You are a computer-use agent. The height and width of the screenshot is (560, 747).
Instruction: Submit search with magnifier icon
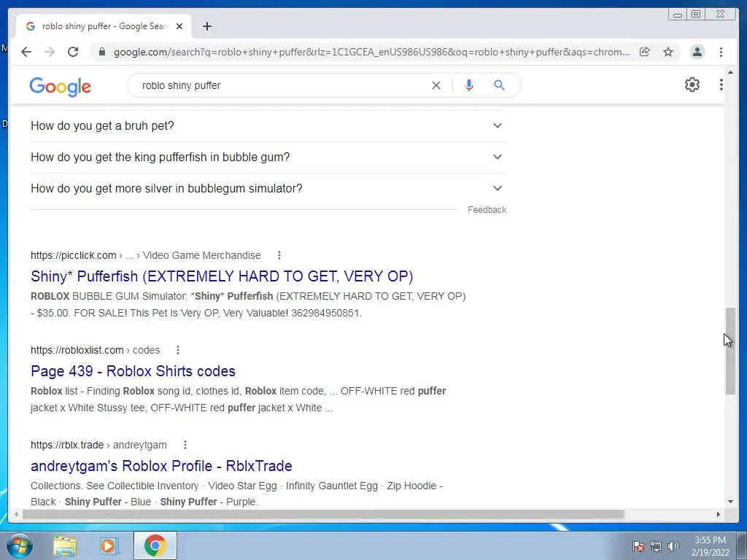click(x=499, y=85)
